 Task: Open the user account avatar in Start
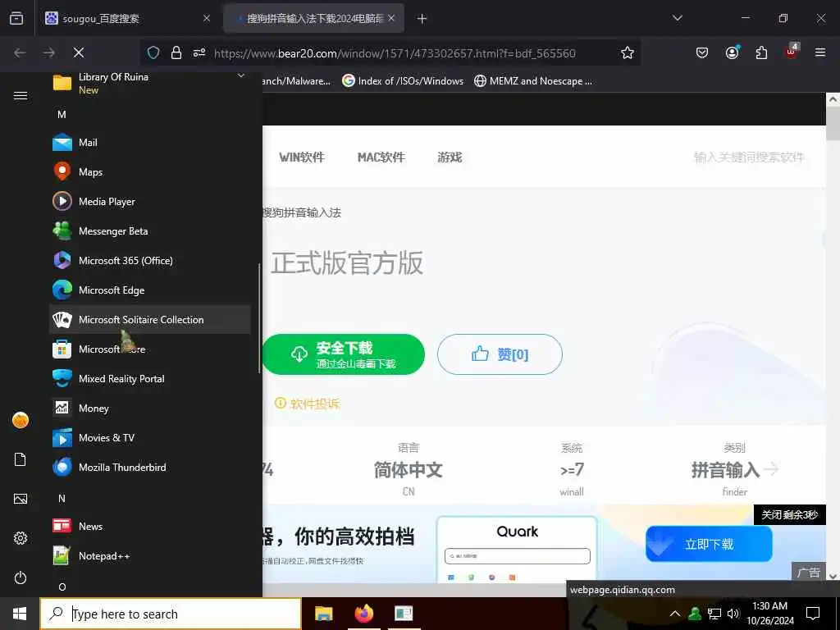21,420
